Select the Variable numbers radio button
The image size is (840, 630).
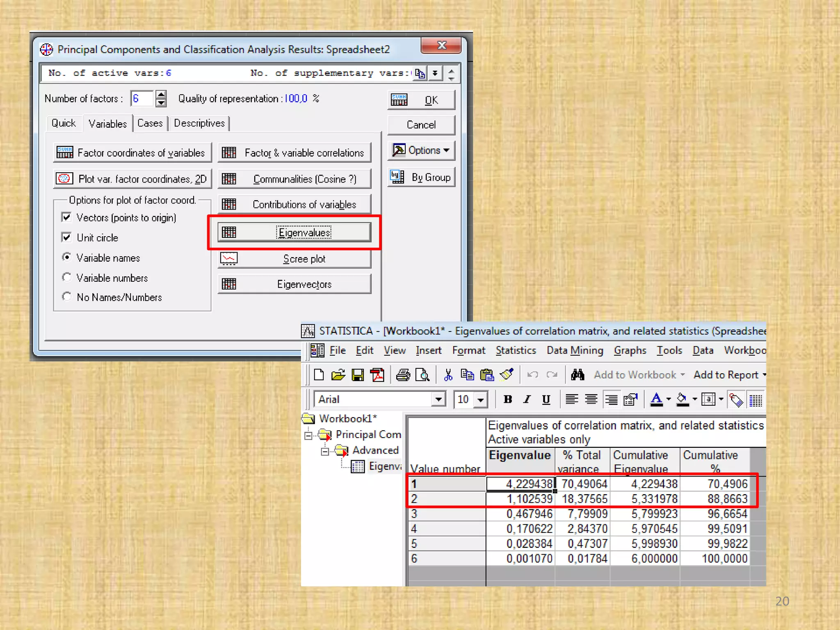point(66,277)
